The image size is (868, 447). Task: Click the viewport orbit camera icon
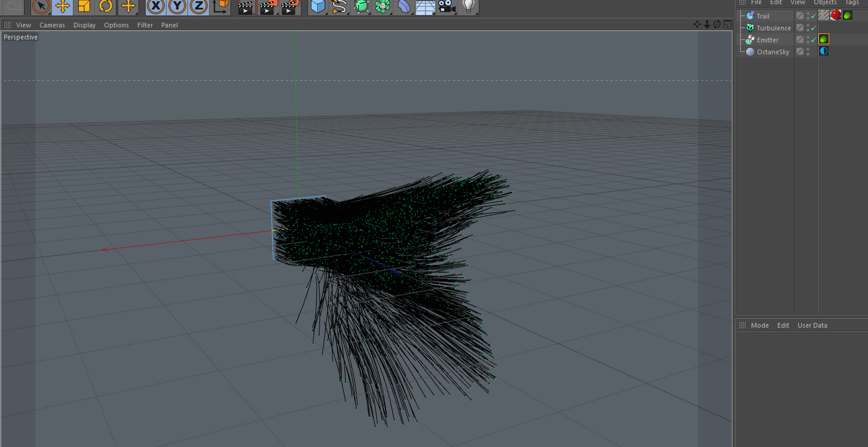pos(717,24)
